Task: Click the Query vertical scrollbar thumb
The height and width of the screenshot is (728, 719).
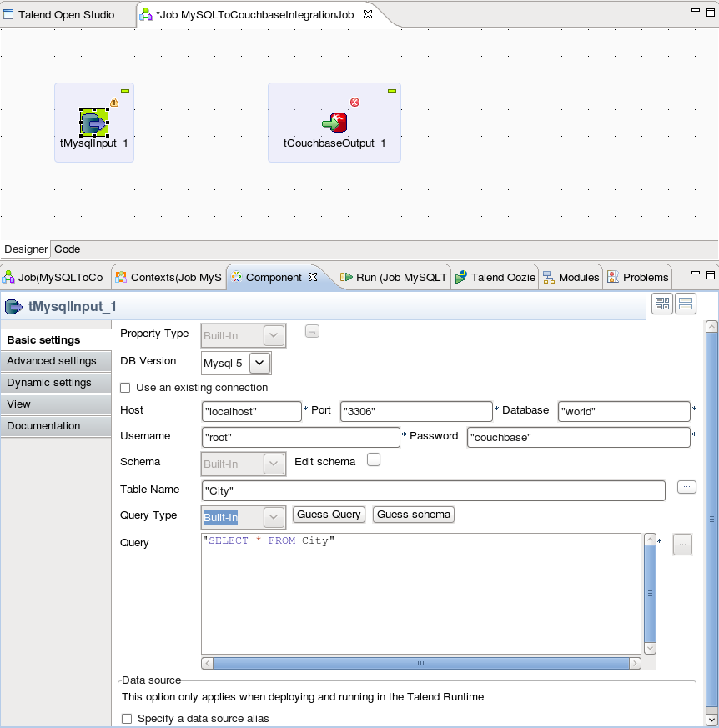Action: [651, 594]
